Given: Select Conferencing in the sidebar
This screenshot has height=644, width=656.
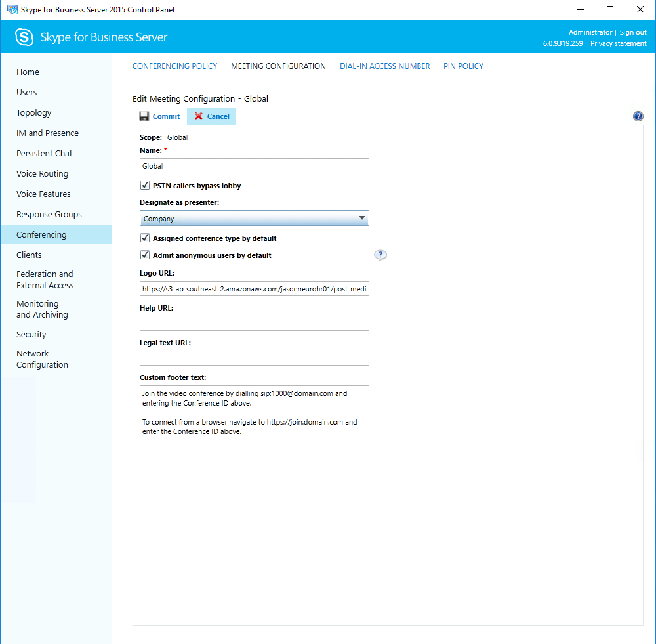Looking at the screenshot, I should 56,234.
